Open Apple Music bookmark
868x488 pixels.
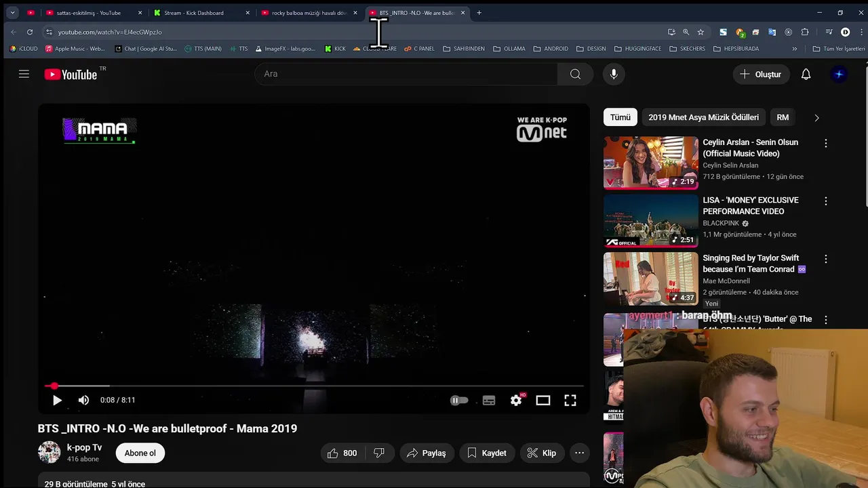pos(75,49)
